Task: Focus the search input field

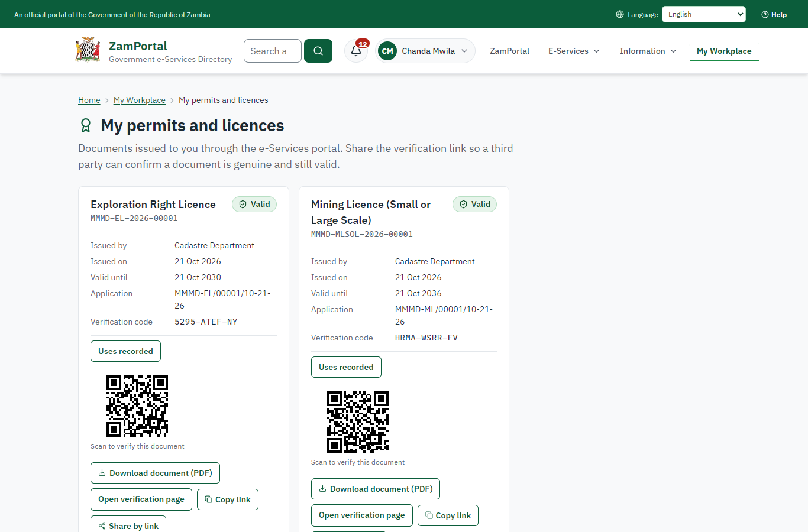Action: coord(273,51)
